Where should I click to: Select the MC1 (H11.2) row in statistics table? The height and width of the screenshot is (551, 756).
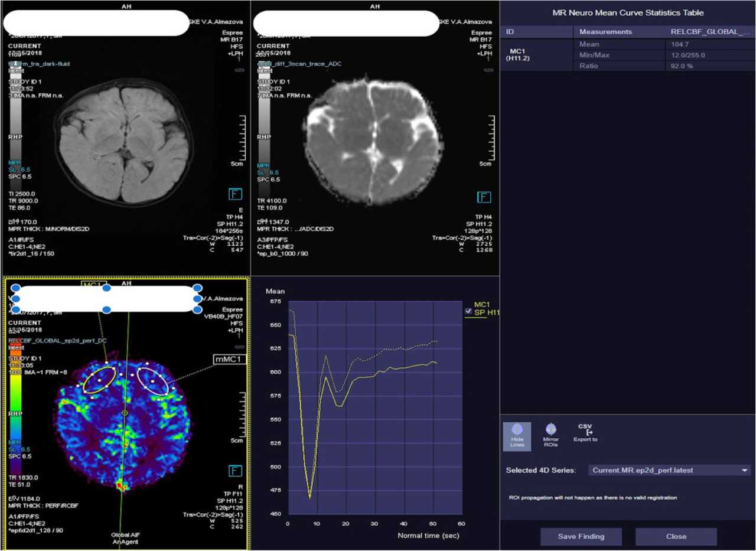pyautogui.click(x=518, y=55)
